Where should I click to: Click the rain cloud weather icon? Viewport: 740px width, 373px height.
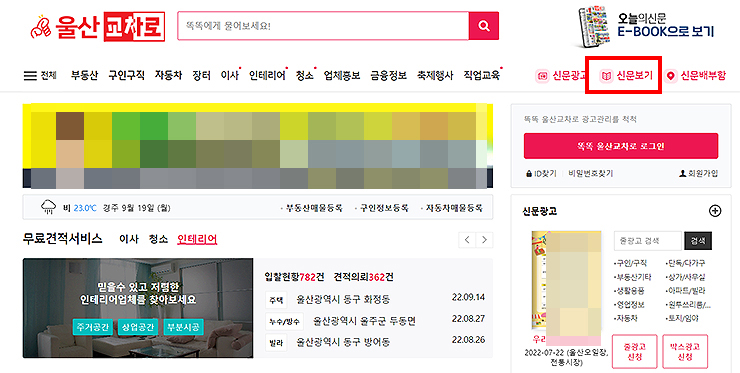[x=49, y=207]
